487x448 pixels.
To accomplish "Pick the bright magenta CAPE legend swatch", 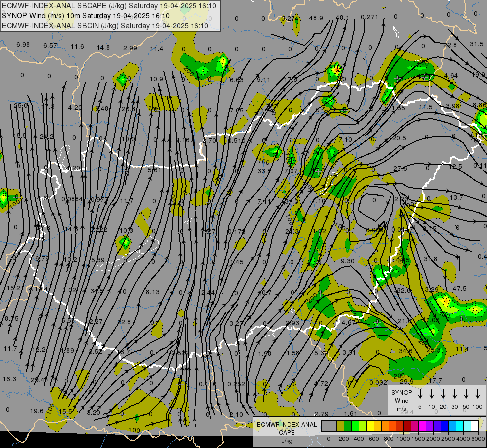I will 422,426.
